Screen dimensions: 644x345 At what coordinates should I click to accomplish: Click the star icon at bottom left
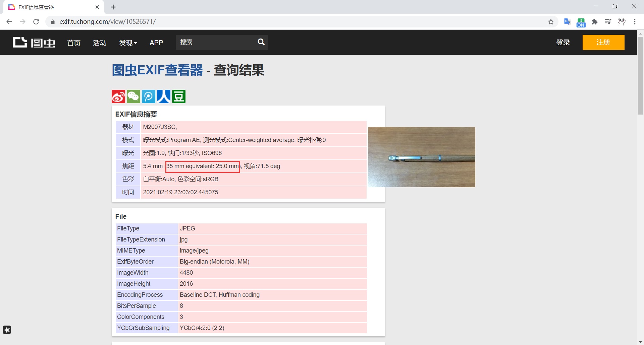7,330
